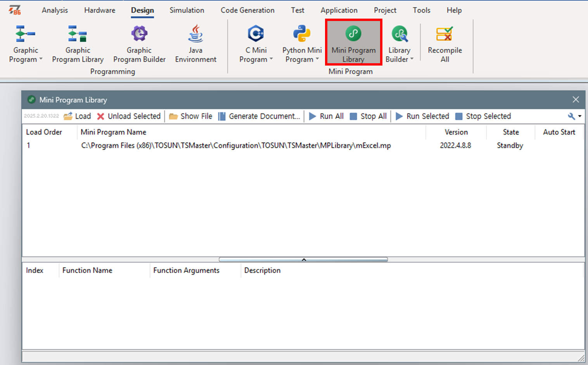
Task: Click the Standby state cell
Action: pos(510,145)
